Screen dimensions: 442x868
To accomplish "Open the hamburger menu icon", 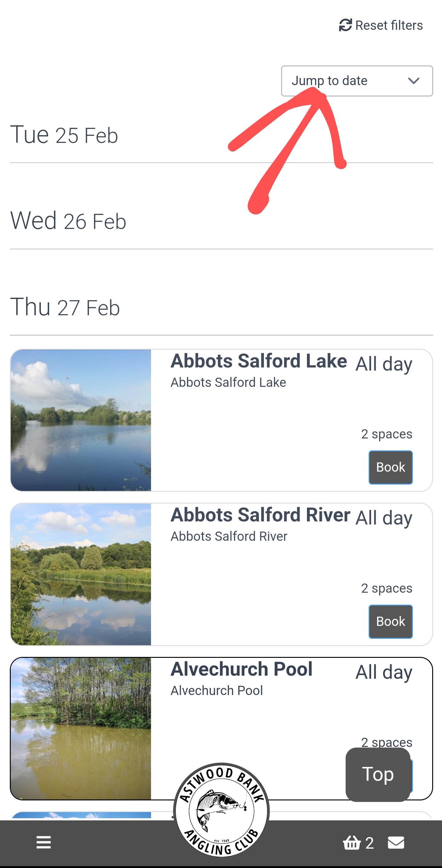I will (43, 842).
